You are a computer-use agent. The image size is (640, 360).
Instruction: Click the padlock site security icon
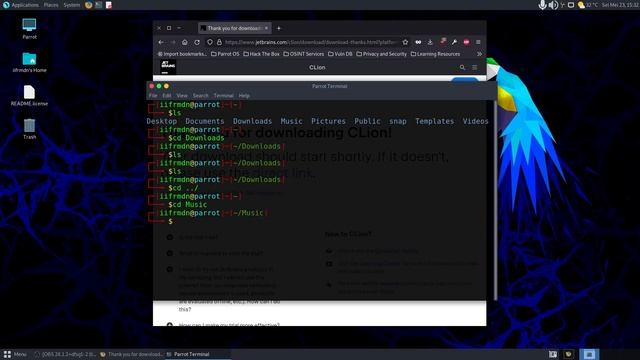point(219,42)
